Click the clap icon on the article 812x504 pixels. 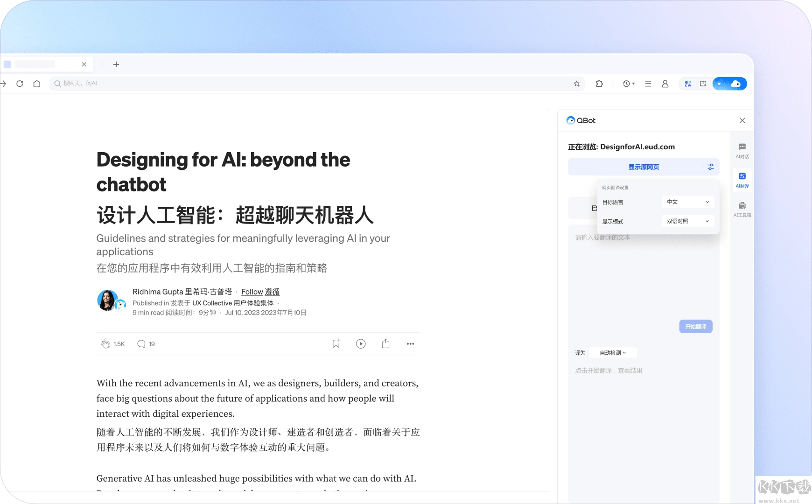coord(106,344)
